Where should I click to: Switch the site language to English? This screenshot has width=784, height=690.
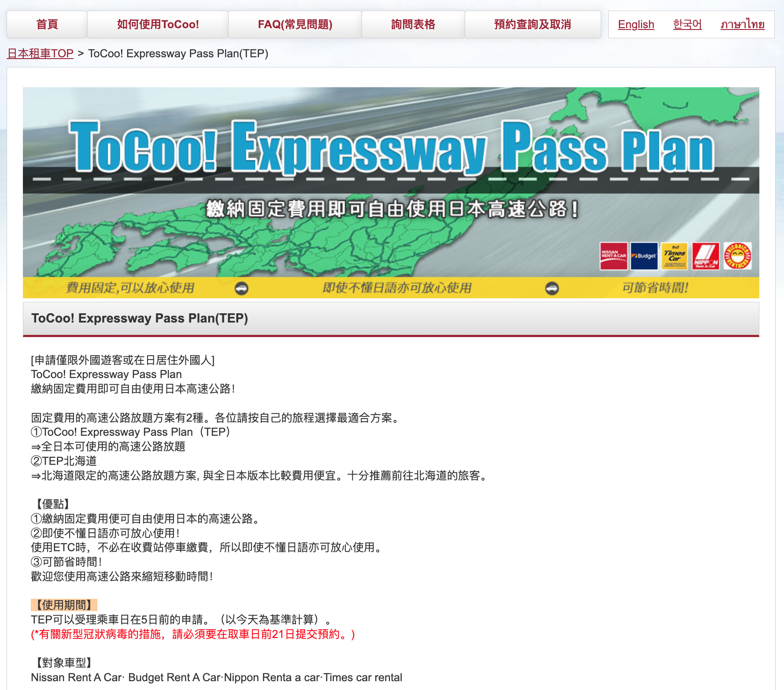pos(636,24)
